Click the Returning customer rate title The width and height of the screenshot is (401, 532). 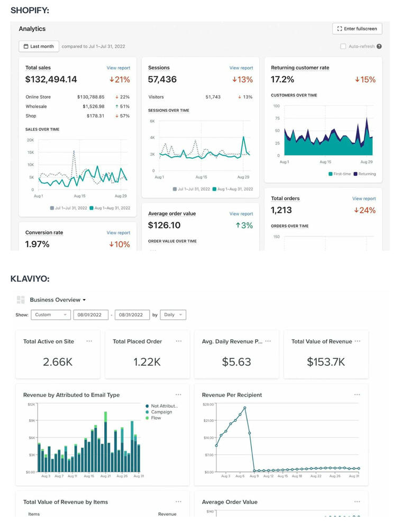pos(300,68)
